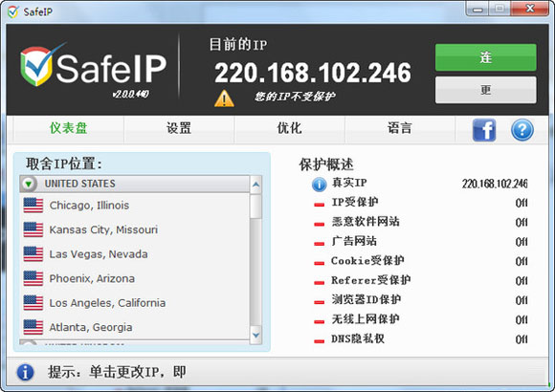Click the version text v2.0.0.440
Image resolution: width=555 pixels, height=392 pixels.
[x=130, y=94]
